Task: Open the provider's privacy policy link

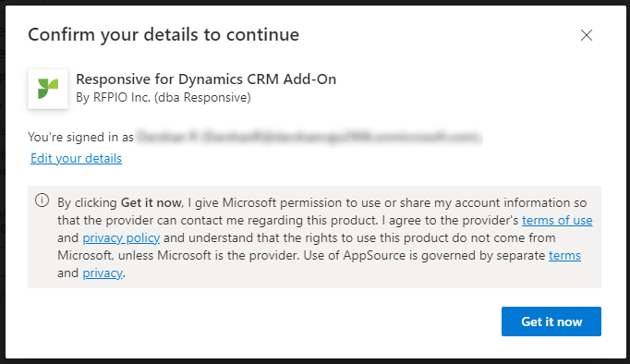Action: coord(121,237)
